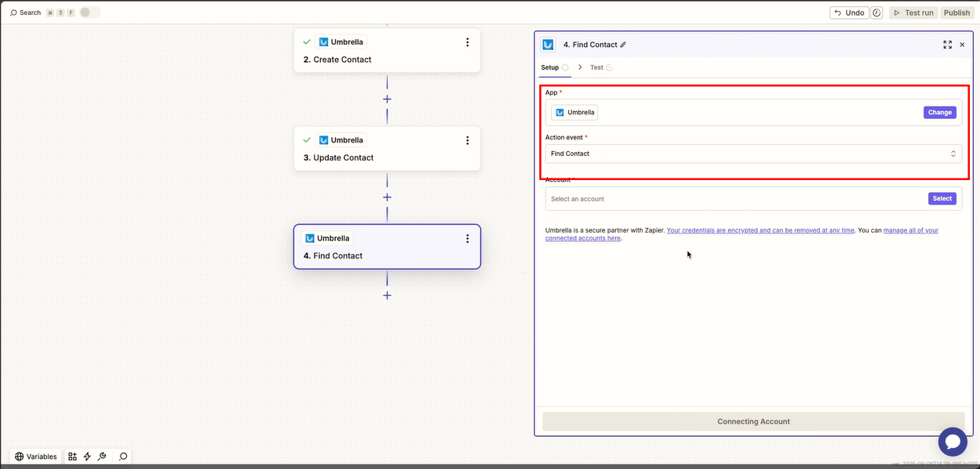Open the three-dot menu on Update Contact step
The width and height of the screenshot is (980, 469).
[467, 140]
